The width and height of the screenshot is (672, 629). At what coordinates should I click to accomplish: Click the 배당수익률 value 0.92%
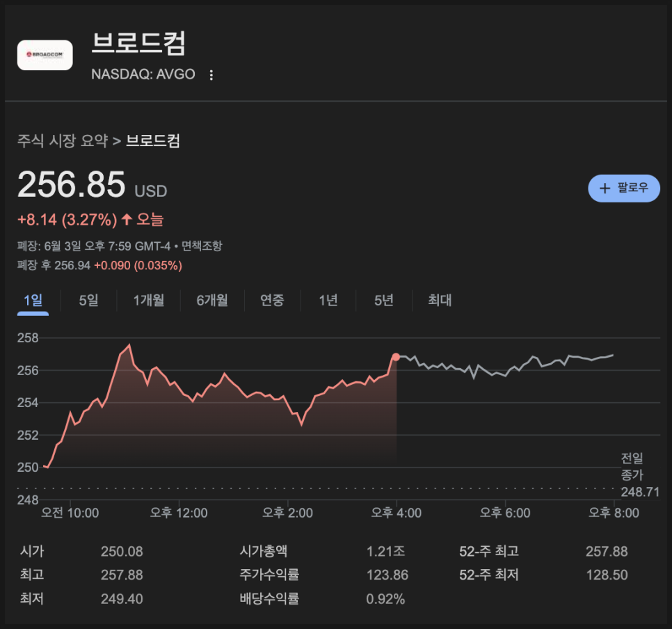(385, 599)
